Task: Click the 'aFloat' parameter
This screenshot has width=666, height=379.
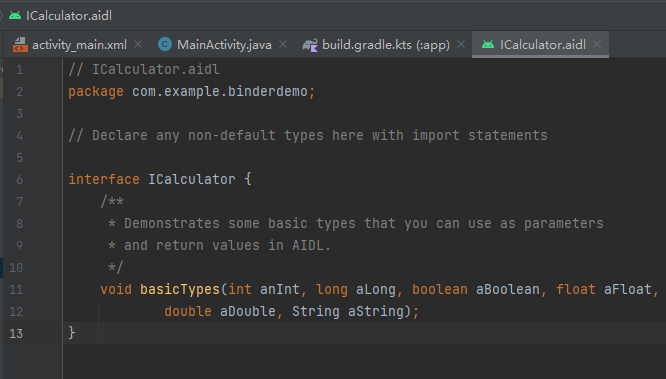Action: [x=628, y=289]
